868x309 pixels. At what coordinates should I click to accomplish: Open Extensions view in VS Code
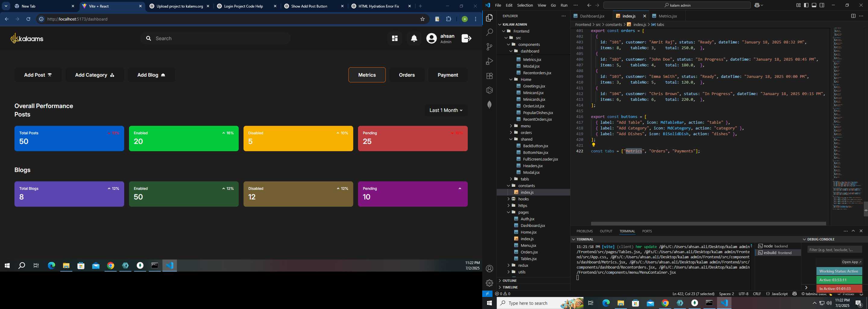click(489, 76)
